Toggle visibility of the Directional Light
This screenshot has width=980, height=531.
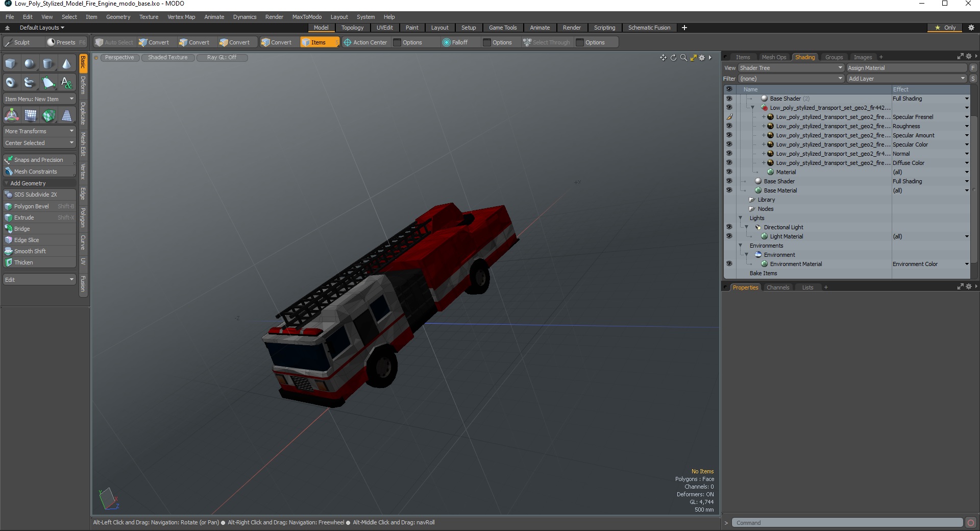coord(729,227)
